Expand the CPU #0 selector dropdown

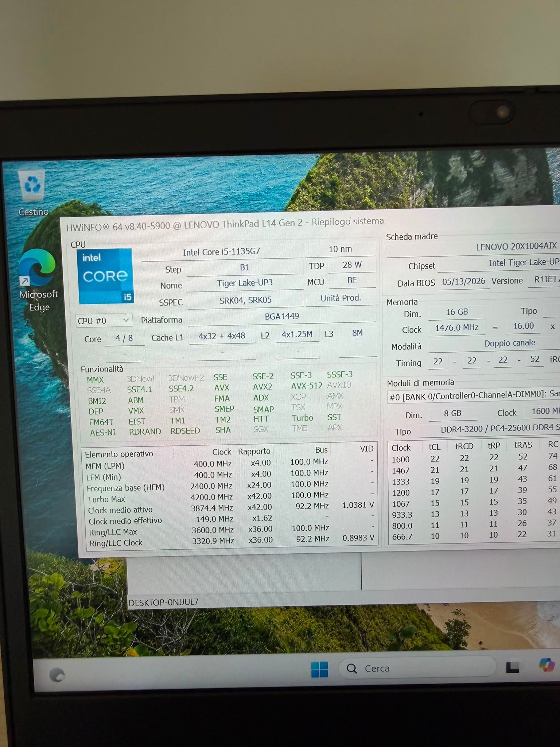point(104,321)
